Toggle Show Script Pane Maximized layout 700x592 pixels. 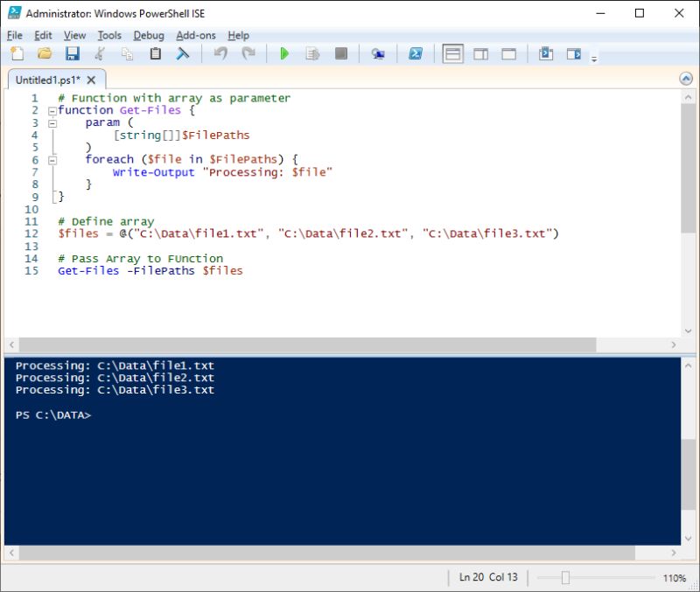coord(509,54)
